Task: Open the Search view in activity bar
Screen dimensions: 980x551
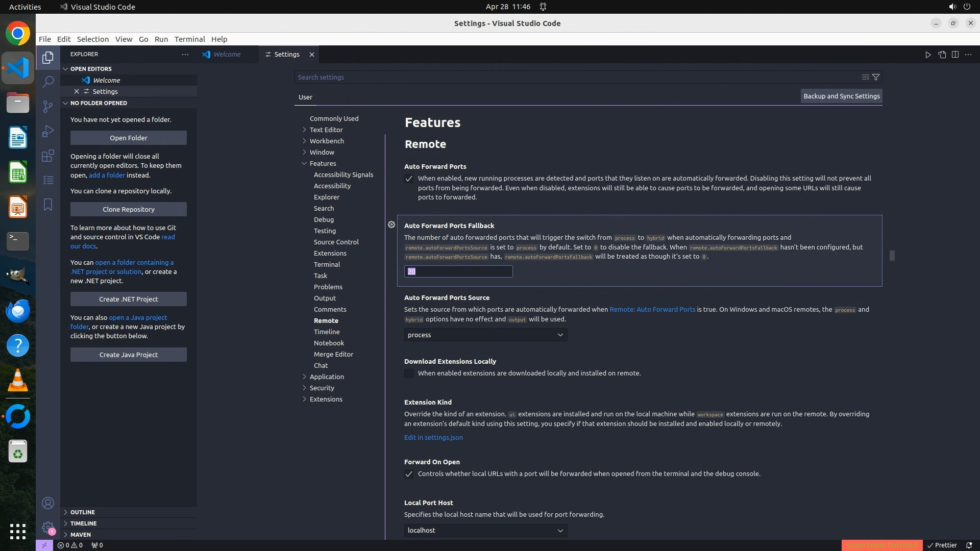Action: point(48,82)
